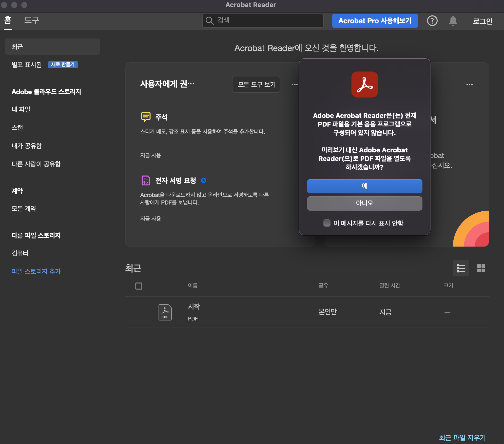Open the 주석 (comments) tool icon
This screenshot has height=444, width=504.
click(x=146, y=117)
